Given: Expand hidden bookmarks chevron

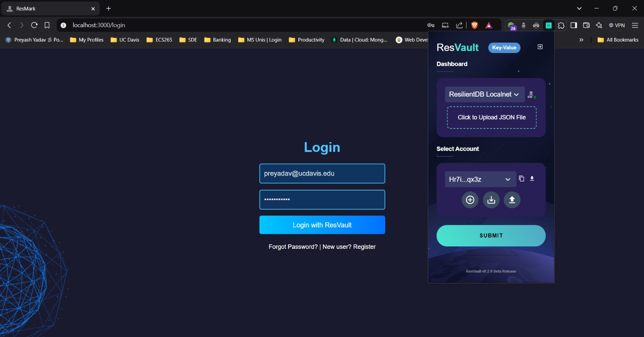Looking at the screenshot, I should pyautogui.click(x=581, y=40).
